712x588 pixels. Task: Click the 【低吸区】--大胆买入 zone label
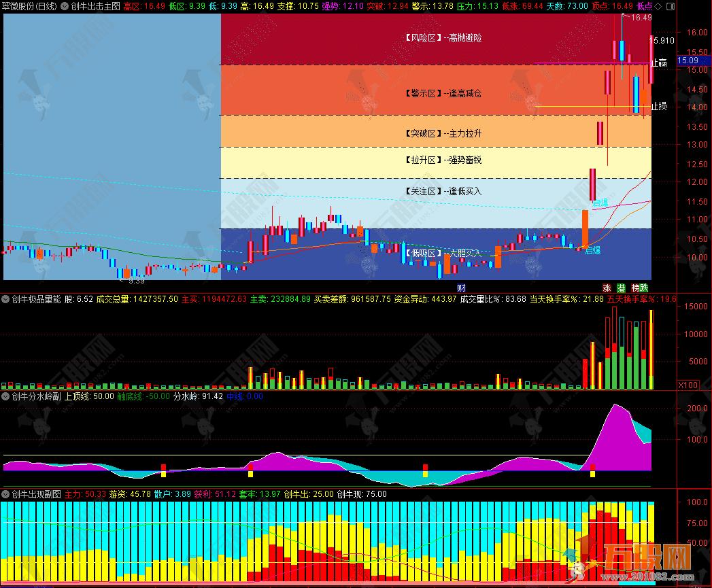[x=443, y=253]
